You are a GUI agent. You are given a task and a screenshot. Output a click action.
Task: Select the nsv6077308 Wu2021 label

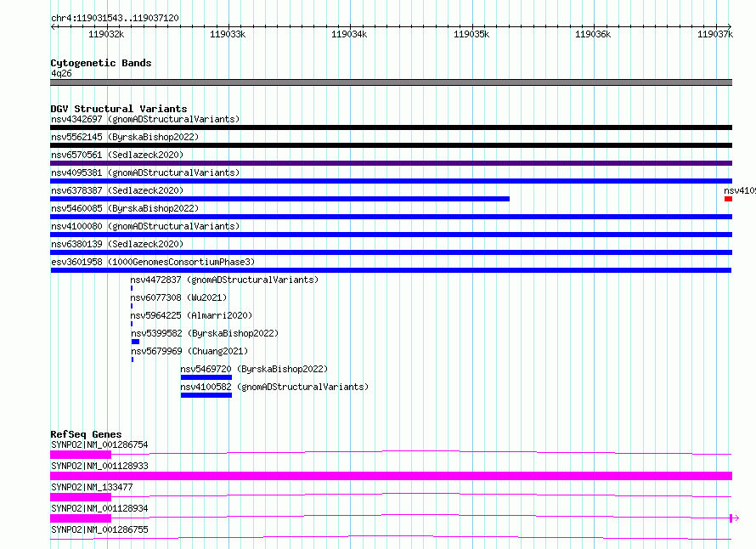pos(178,297)
